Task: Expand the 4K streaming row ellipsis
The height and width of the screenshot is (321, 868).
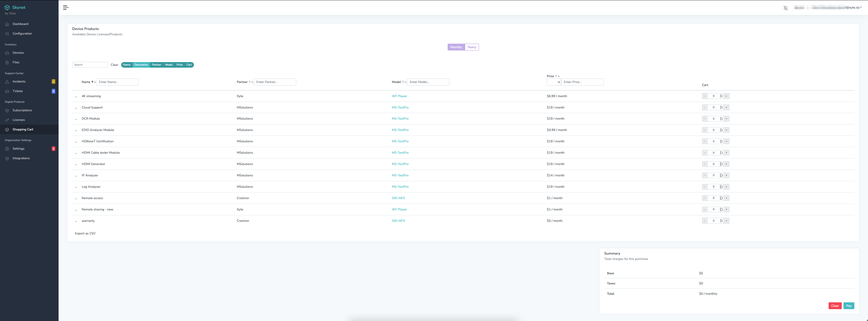Action: 76,96
